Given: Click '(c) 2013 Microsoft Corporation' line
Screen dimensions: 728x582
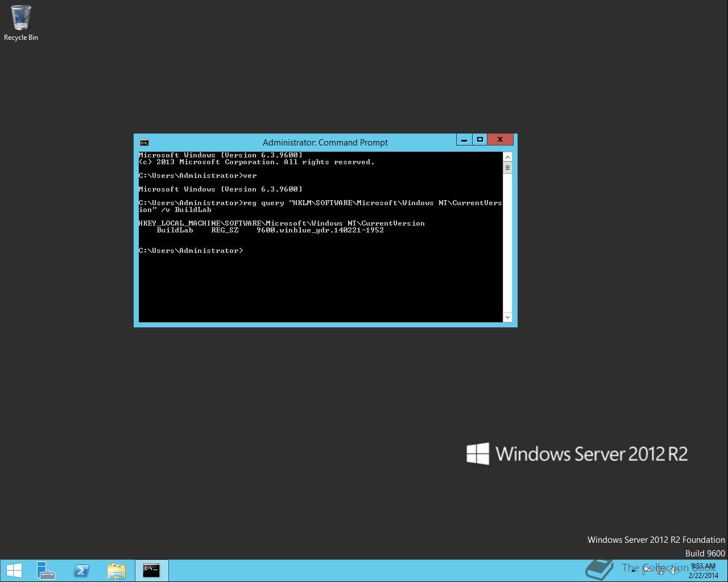Looking at the screenshot, I should (257, 162).
